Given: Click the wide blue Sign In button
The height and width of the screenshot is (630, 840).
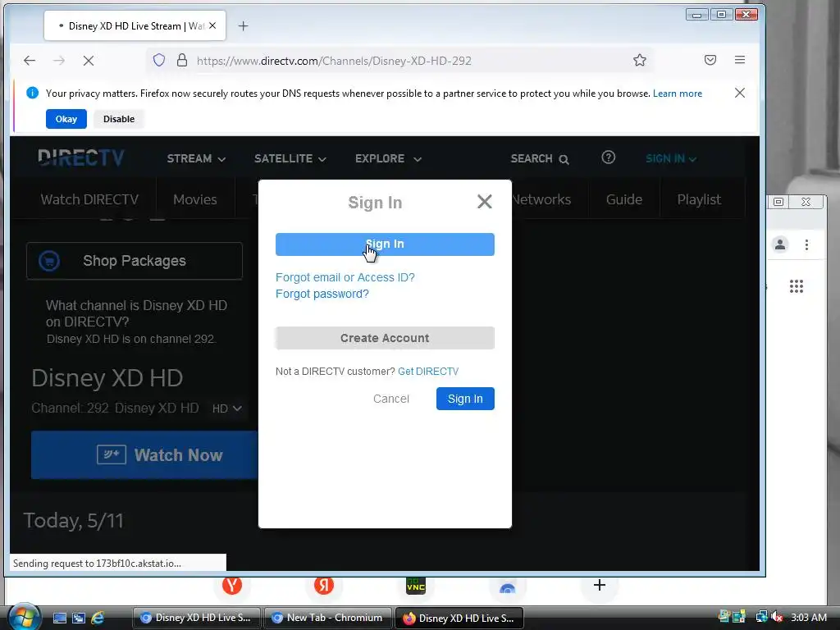Looking at the screenshot, I should pos(385,244).
